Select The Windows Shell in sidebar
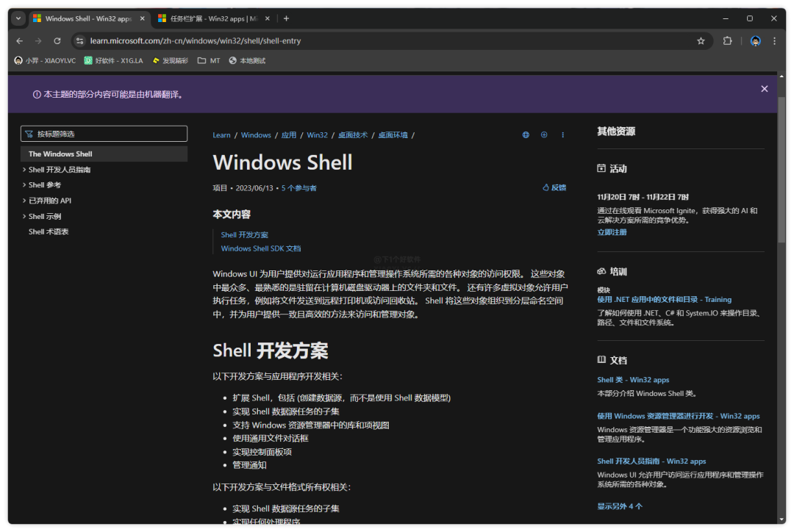The height and width of the screenshot is (532, 794). point(104,154)
